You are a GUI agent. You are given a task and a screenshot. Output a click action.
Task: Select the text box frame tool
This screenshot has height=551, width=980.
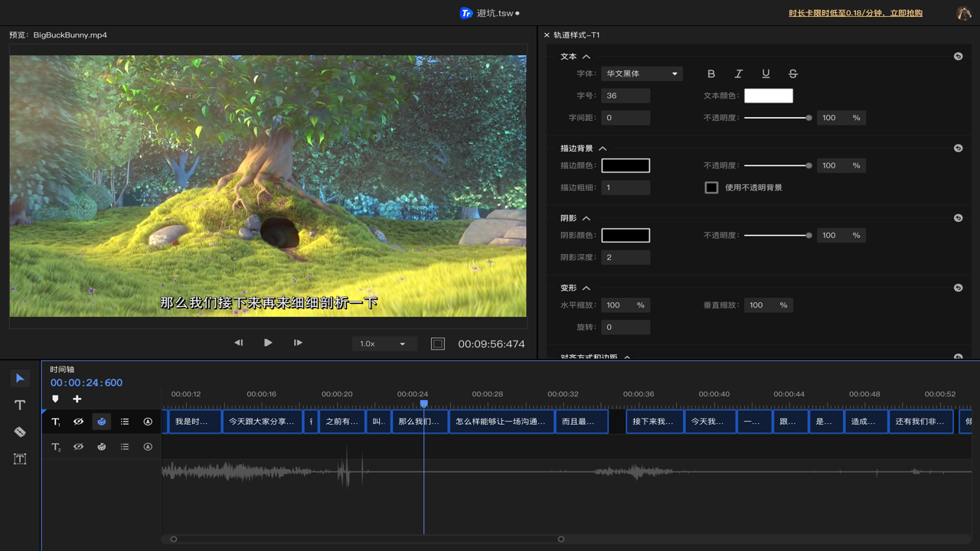(20, 458)
